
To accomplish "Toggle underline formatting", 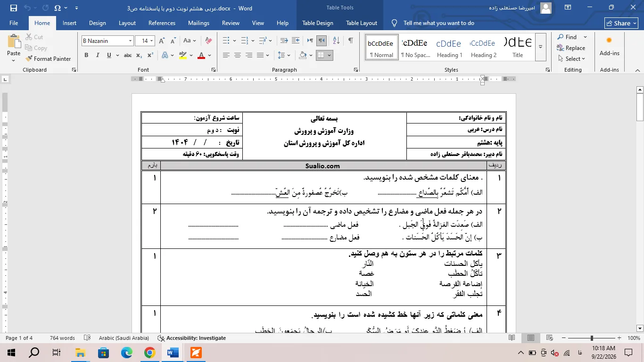I will click(x=109, y=55).
